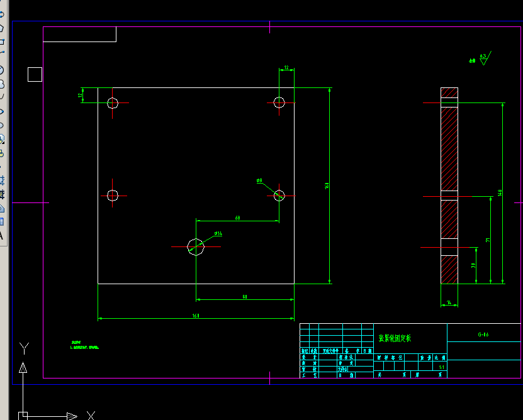Screen dimensions: 523x420
Task: Pick the middle-left mounting hole circle
Action: click(x=113, y=196)
